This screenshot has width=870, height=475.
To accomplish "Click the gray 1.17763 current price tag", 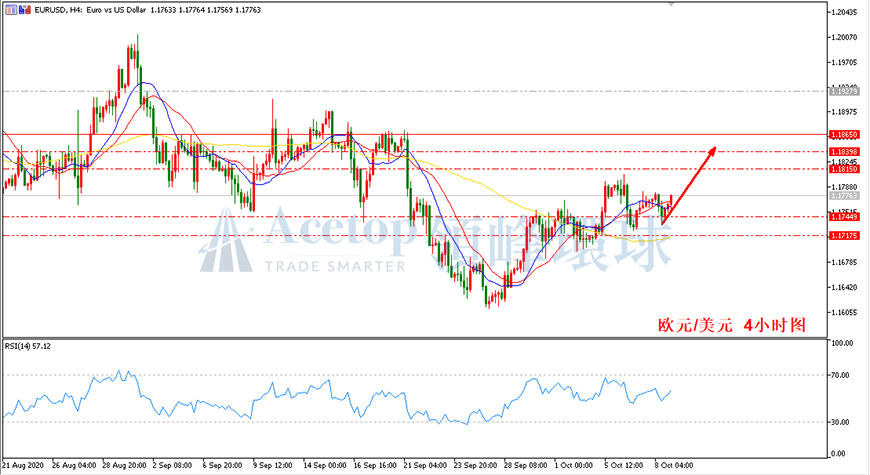I will tap(844, 196).
